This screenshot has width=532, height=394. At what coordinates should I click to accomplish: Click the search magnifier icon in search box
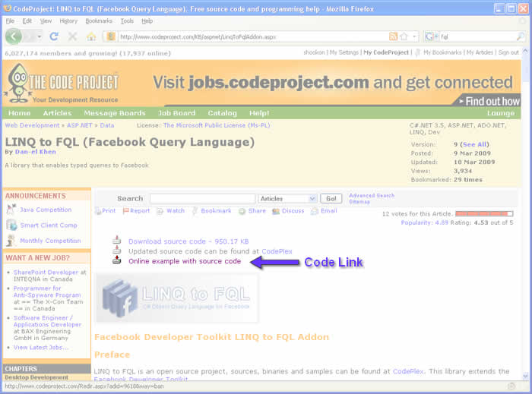point(520,36)
